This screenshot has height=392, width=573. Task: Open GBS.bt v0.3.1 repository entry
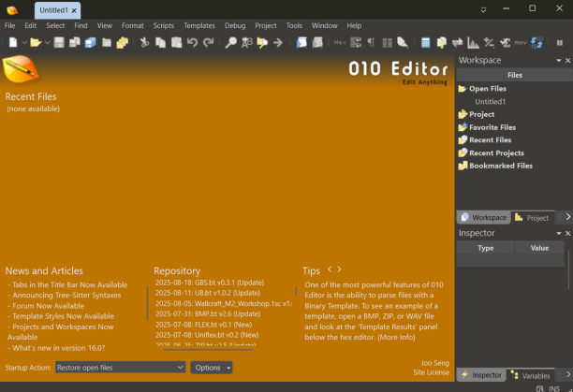(210, 283)
